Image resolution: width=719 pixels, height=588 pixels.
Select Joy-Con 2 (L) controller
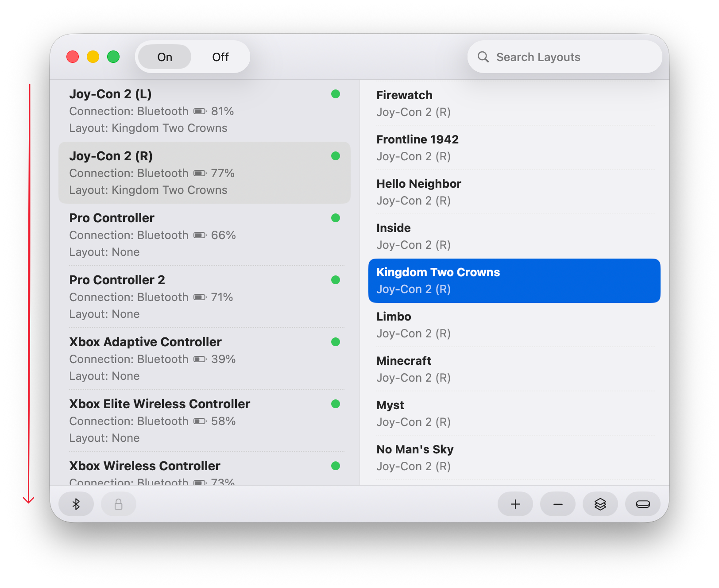tap(205, 111)
